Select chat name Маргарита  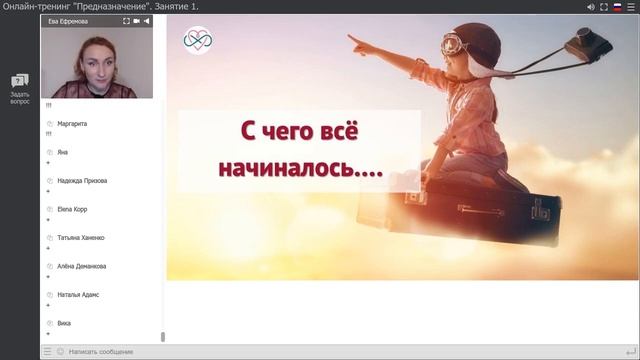tap(72, 124)
